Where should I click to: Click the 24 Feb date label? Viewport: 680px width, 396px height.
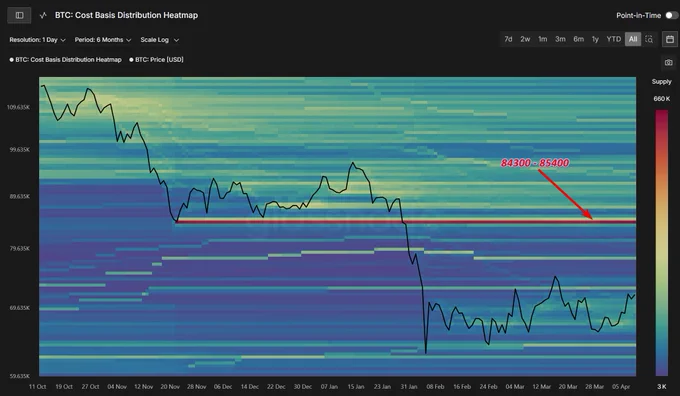pyautogui.click(x=488, y=386)
